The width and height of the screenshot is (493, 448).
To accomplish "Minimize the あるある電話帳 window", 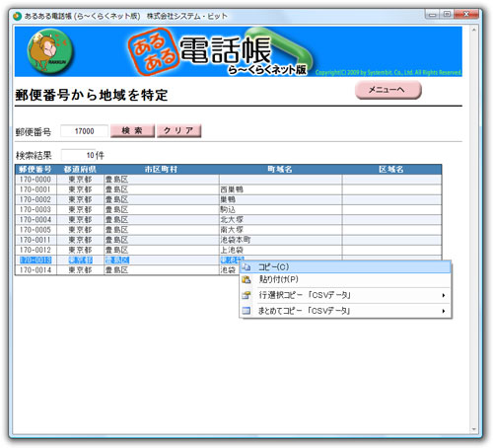I will coord(433,15).
